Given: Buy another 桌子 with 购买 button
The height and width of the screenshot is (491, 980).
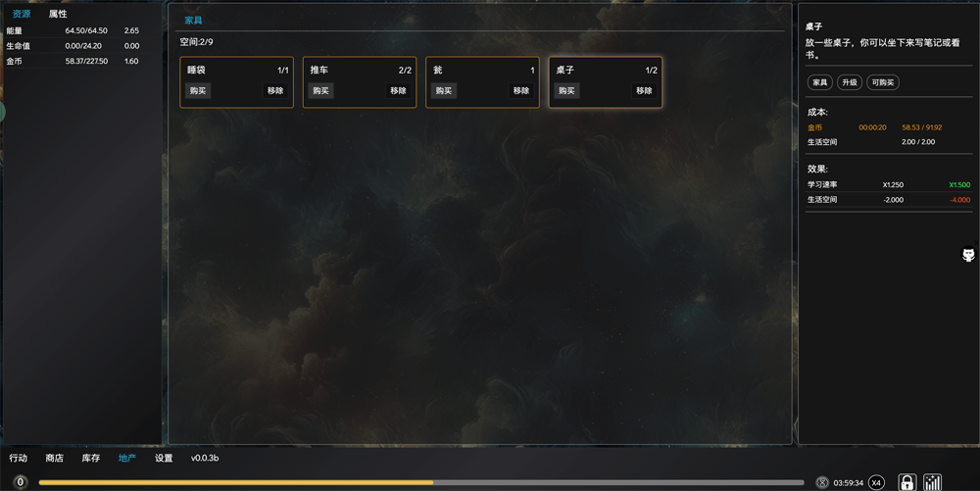Looking at the screenshot, I should click(x=566, y=90).
